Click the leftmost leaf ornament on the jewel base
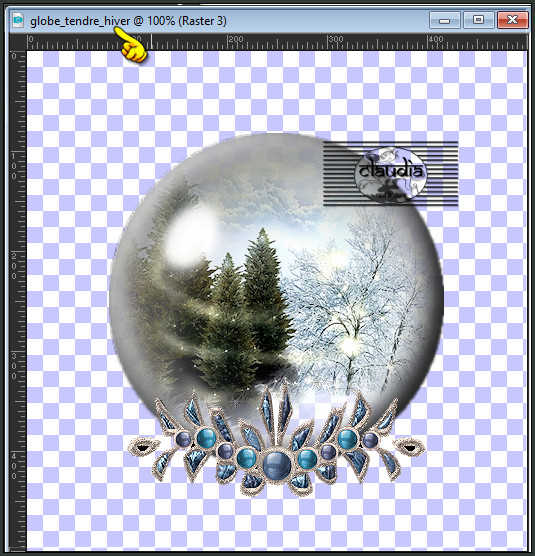535x556 pixels. pyautogui.click(x=144, y=447)
